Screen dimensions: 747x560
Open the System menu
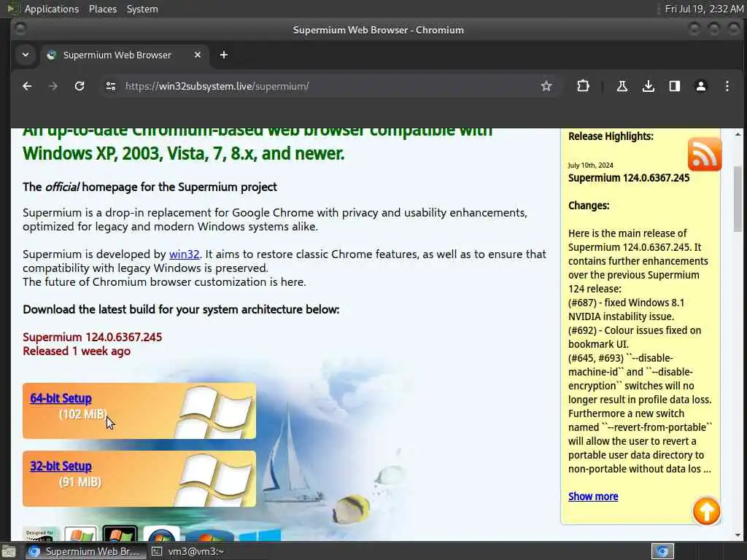[x=142, y=9]
